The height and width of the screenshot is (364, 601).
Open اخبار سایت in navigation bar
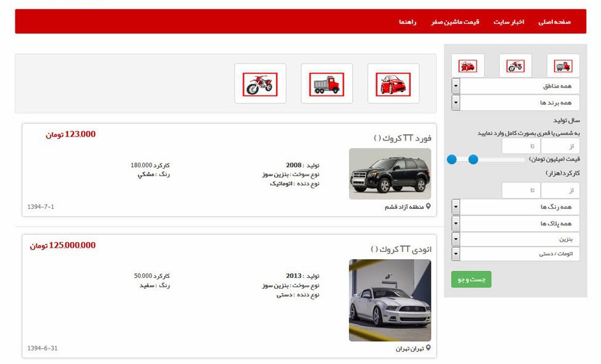509,22
